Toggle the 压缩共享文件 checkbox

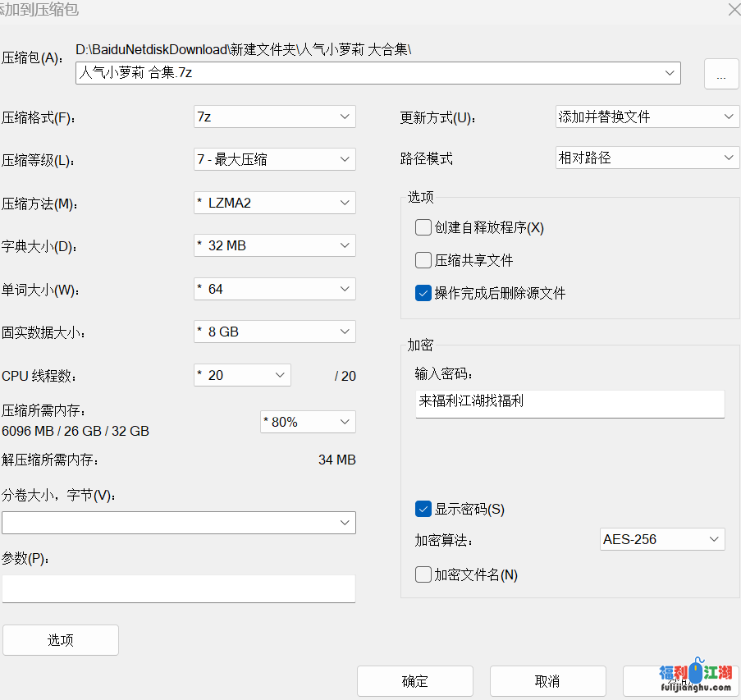pos(423,260)
